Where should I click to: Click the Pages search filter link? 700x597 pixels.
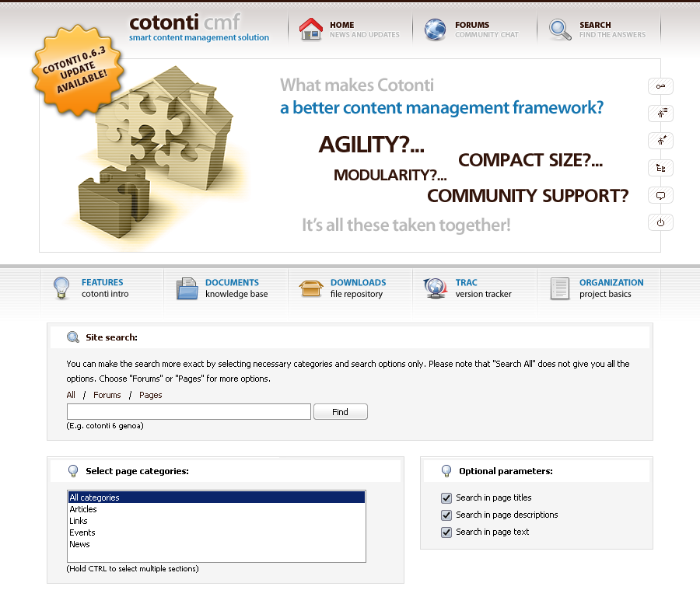[151, 395]
